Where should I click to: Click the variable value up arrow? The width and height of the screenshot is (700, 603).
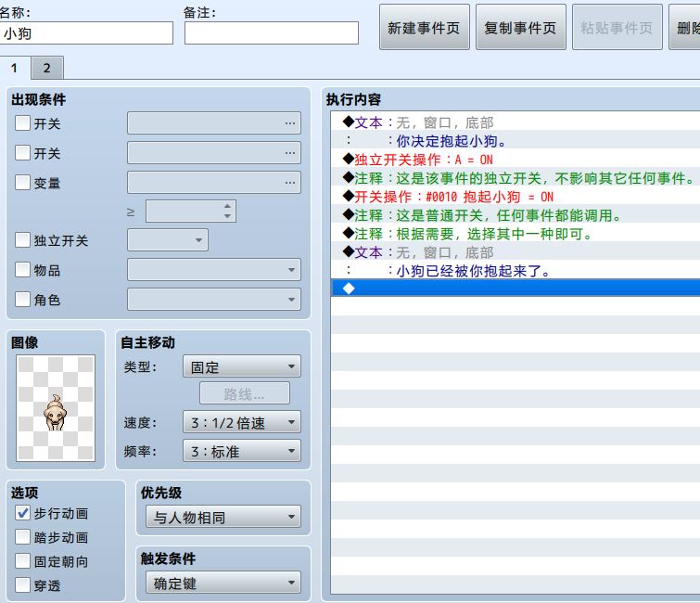click(x=228, y=206)
